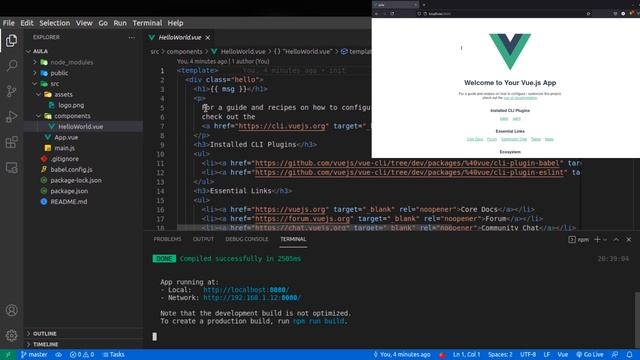Expand the public folder

pos(35,73)
